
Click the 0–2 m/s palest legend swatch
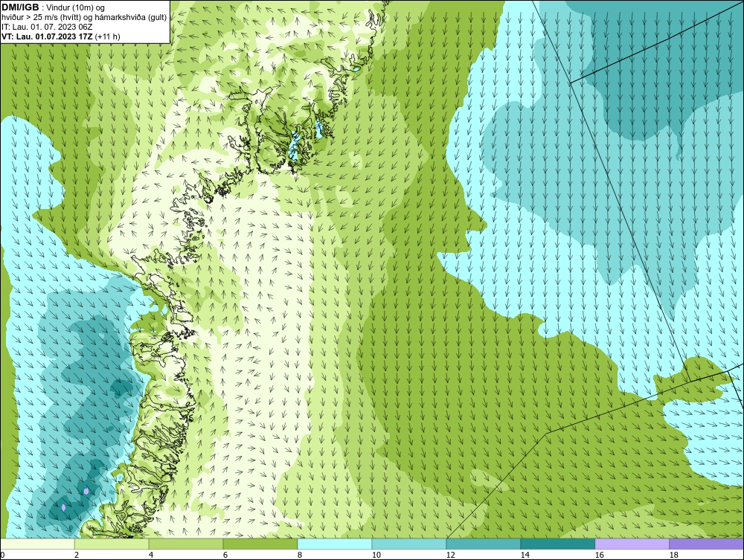[x=37, y=544]
